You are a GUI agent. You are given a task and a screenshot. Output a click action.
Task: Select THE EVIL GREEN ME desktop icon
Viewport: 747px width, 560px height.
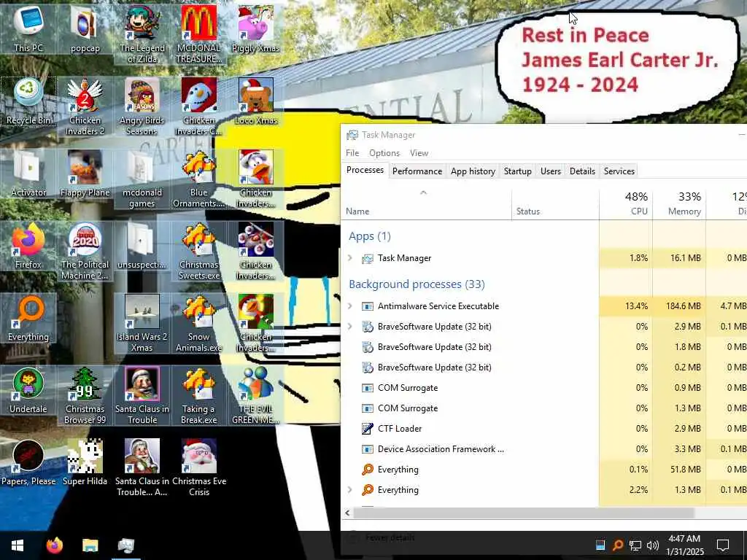click(x=256, y=396)
